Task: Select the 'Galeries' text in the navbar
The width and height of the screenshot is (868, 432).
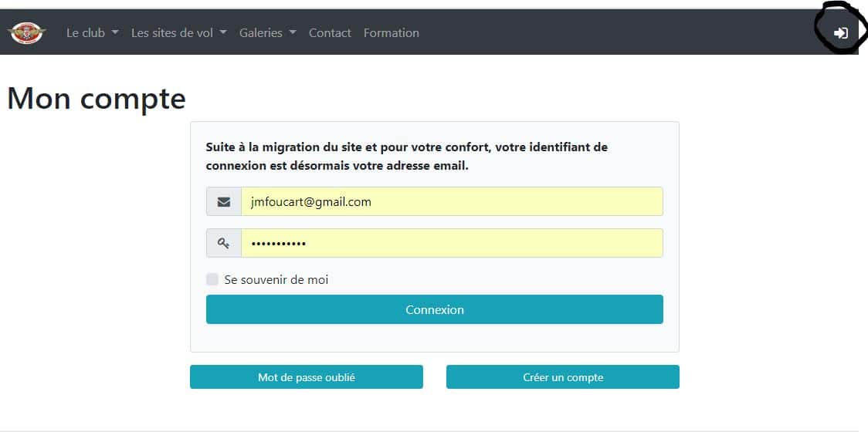Action: click(261, 32)
